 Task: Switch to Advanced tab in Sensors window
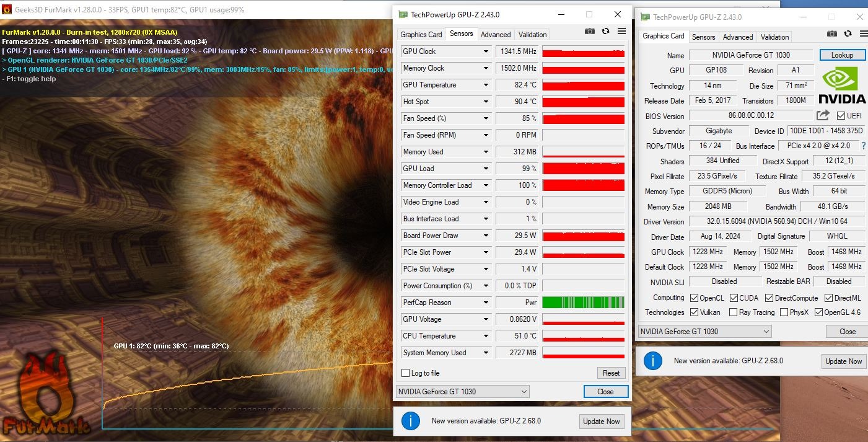coord(496,35)
